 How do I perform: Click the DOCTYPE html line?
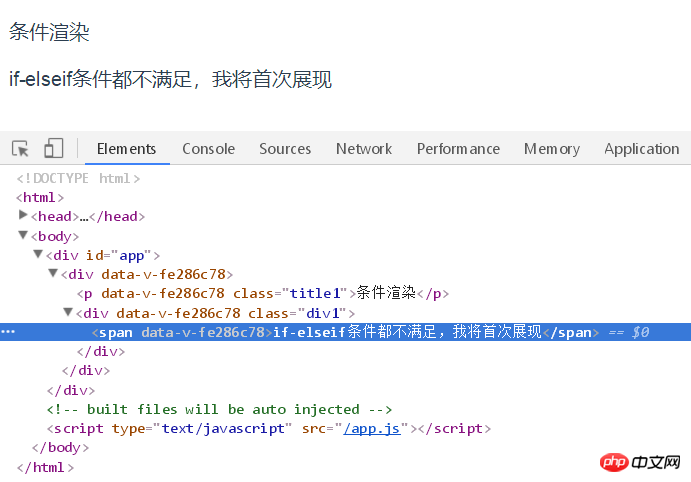pos(78,178)
